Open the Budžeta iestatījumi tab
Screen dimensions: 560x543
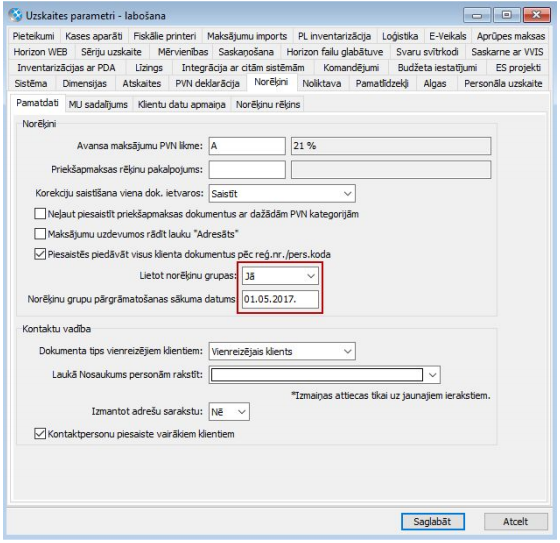click(437, 68)
